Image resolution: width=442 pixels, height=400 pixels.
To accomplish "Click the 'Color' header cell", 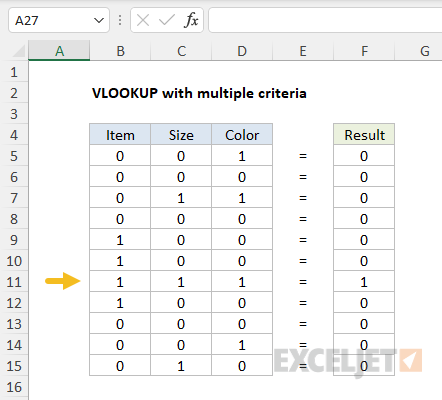I will (242, 135).
